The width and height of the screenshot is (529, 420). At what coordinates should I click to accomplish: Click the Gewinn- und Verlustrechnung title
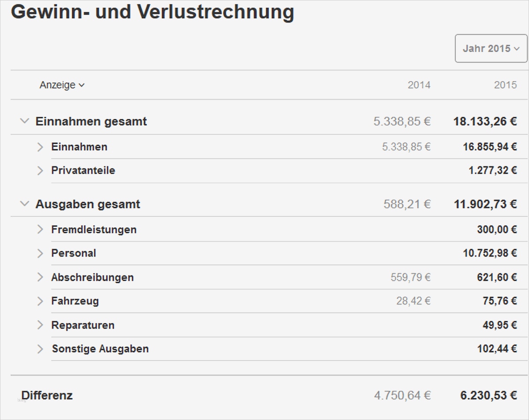(153, 12)
